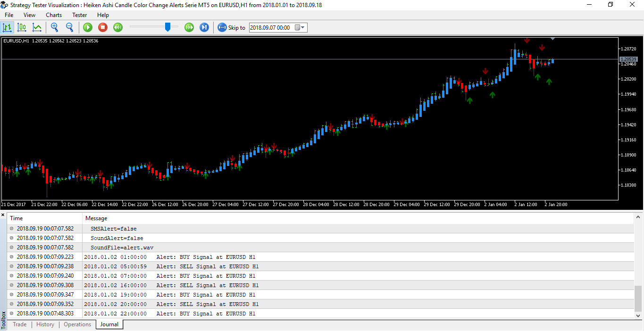Close the Toolbox panel with x
This screenshot has width=644, height=331.
[3, 215]
